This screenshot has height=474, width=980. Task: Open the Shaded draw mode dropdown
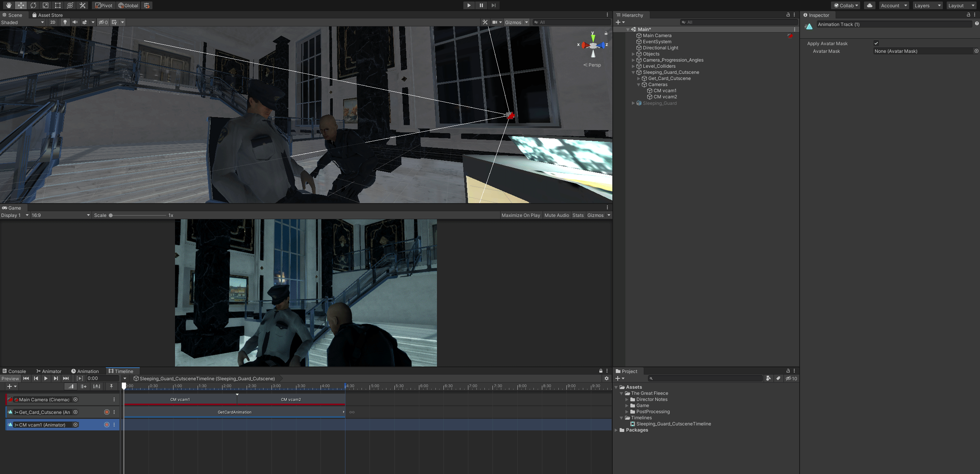(x=22, y=22)
